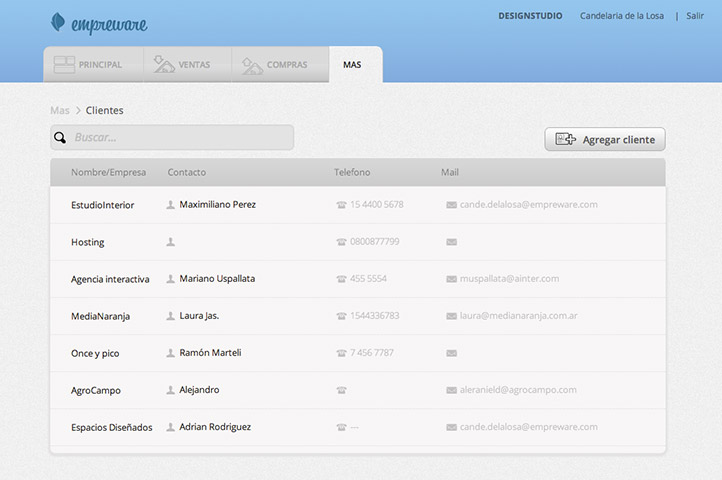
Task: Click contact icon next to Maximiliano Perez
Action: [171, 205]
